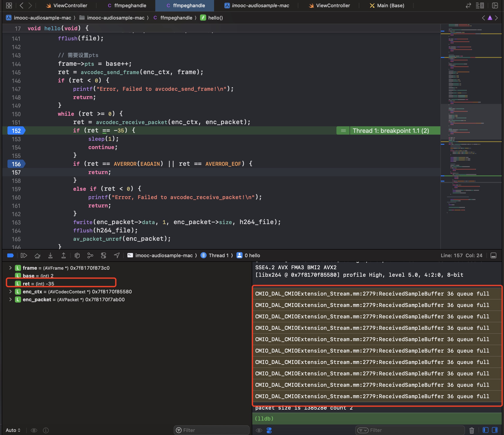Step over the current line
Screen dimensions: 504x435
[37, 255]
